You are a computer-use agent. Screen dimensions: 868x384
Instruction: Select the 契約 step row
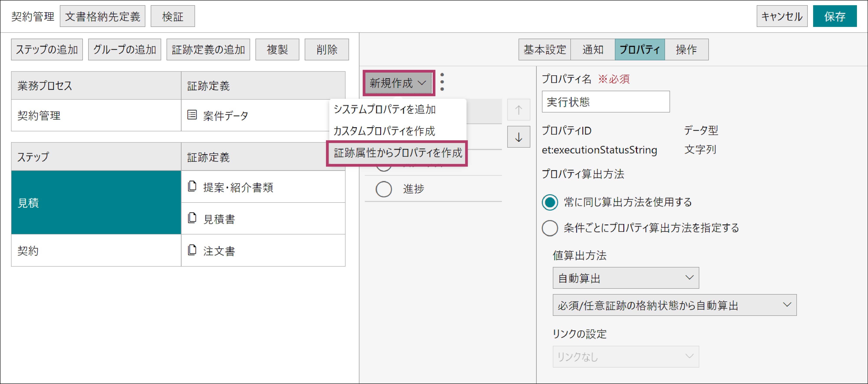click(96, 250)
